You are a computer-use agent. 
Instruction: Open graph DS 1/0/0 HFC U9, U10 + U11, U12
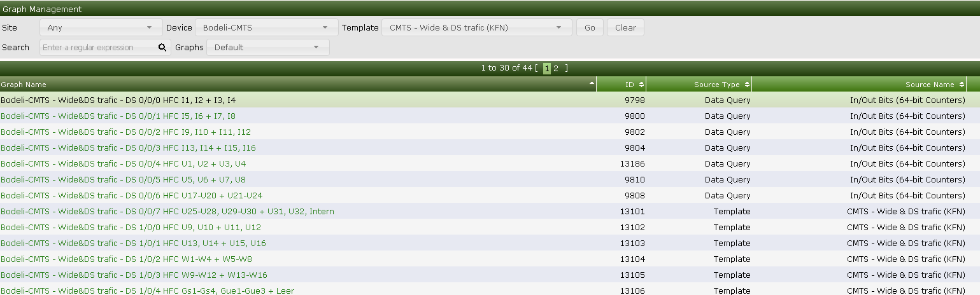coord(131,227)
